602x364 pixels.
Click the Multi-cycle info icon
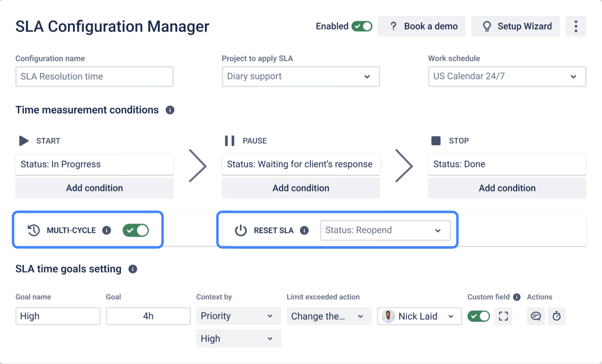point(107,230)
